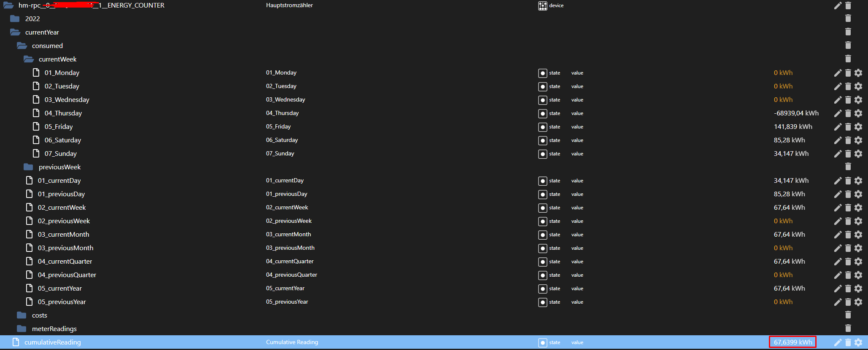Click the 85,28 kWh Saturday value
Image resolution: width=868 pixels, height=350 pixels.
[789, 140]
